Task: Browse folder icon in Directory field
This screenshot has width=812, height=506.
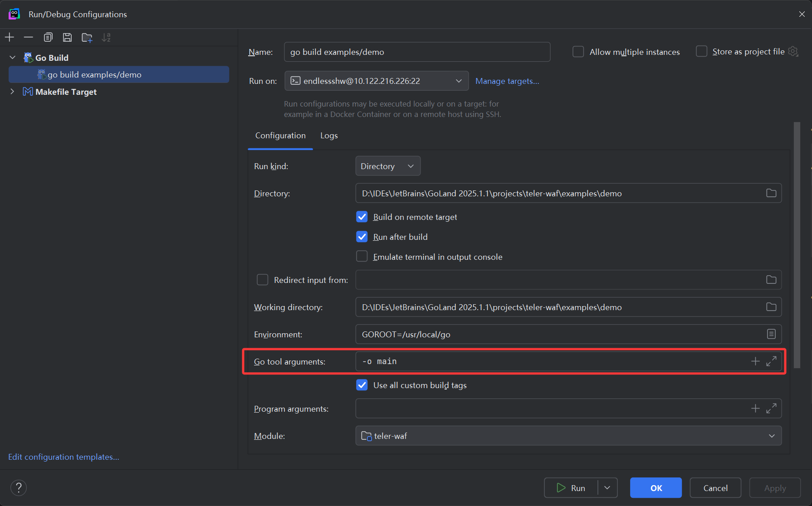Action: click(771, 193)
